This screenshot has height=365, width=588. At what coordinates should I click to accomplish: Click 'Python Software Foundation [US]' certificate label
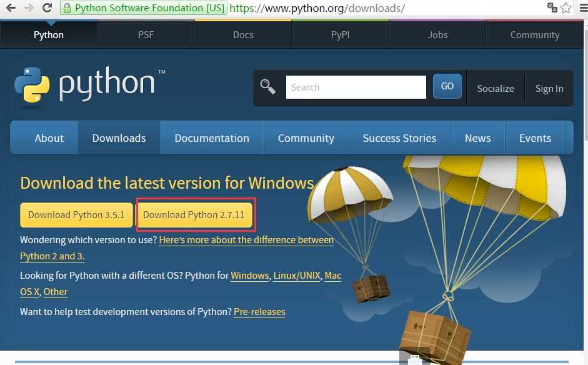point(149,8)
